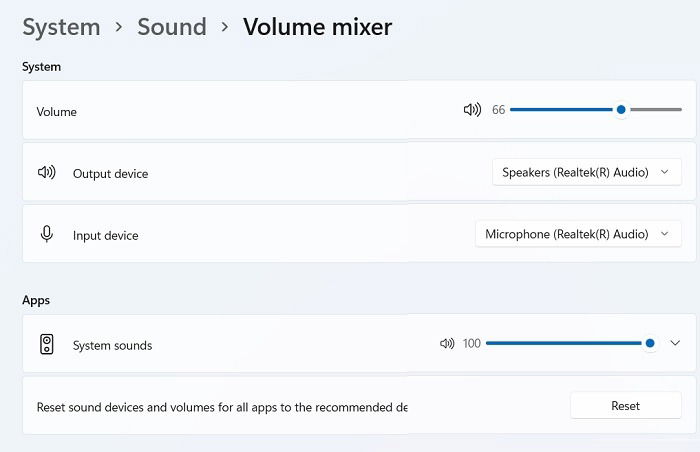Click the chevron arrow in the output device dropdown

pyautogui.click(x=664, y=172)
